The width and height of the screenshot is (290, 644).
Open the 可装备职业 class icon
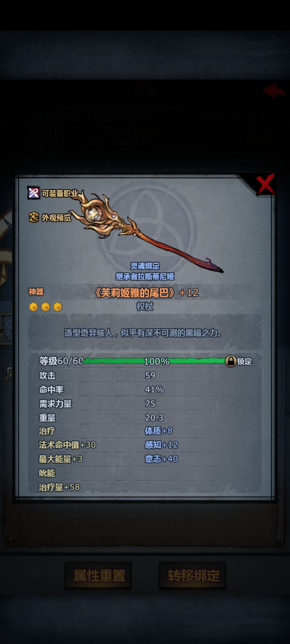click(x=34, y=193)
